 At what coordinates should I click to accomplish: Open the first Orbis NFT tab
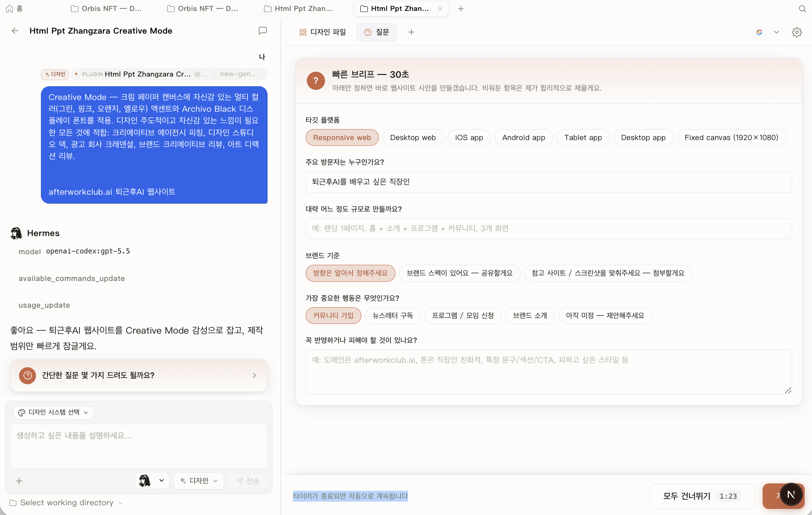(106, 9)
